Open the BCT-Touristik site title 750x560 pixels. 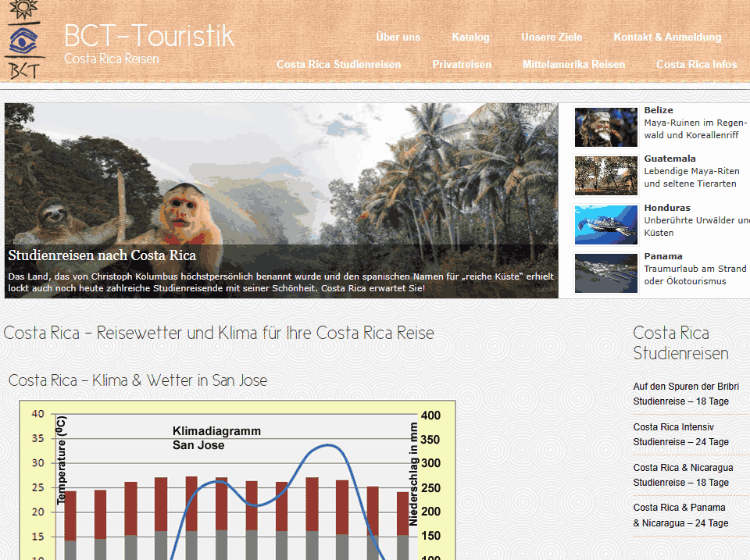pyautogui.click(x=149, y=35)
